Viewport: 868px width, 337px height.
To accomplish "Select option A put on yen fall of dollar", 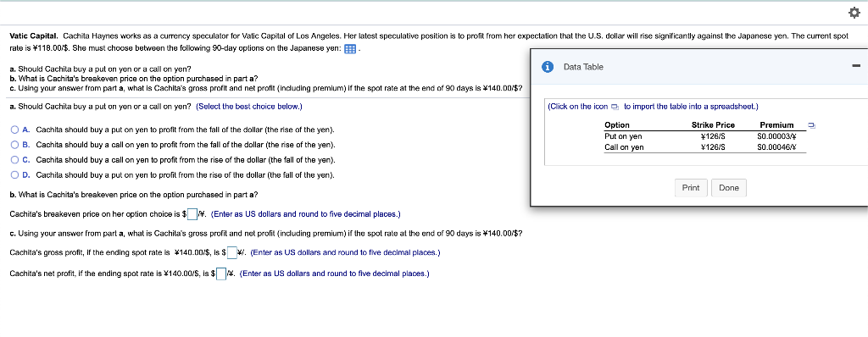I will pos(15,130).
